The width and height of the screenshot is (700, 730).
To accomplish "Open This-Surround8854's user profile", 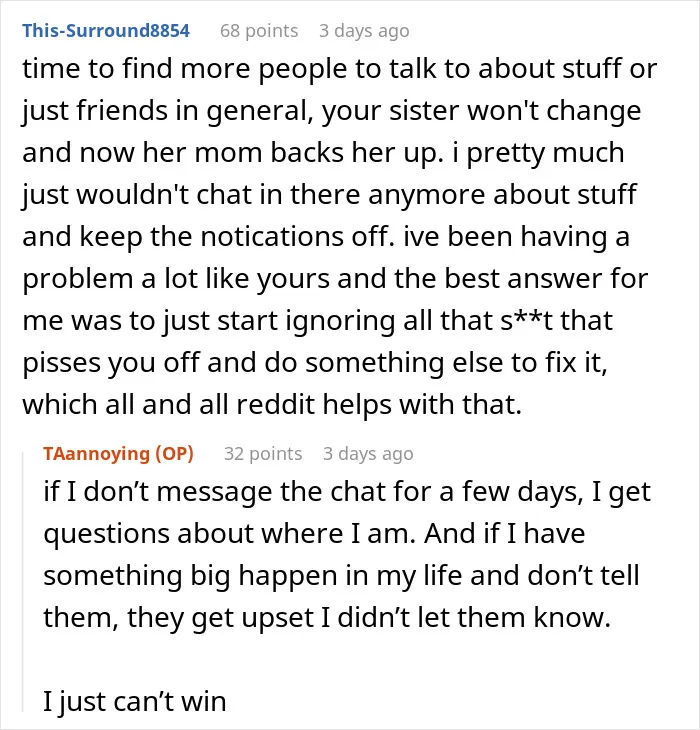I will [x=106, y=31].
